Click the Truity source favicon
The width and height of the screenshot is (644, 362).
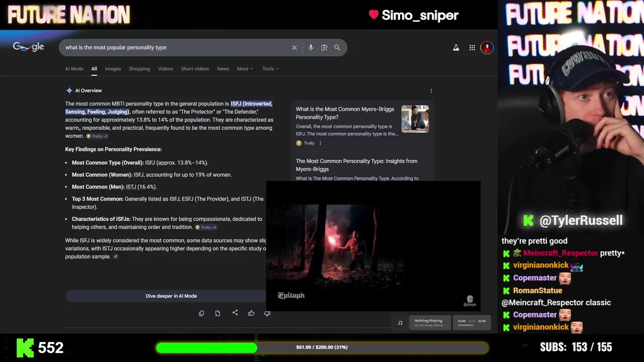coord(299,143)
